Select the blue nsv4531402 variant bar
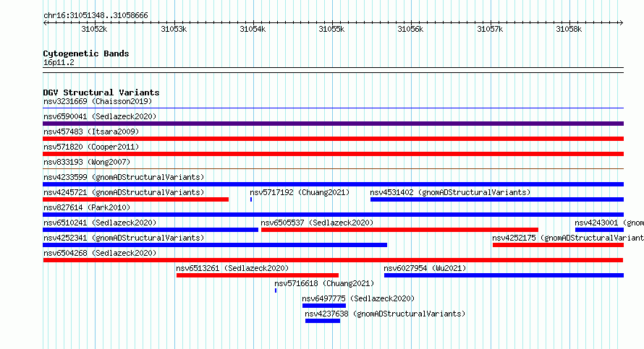Viewport: 644px width, 349px height. (x=497, y=199)
